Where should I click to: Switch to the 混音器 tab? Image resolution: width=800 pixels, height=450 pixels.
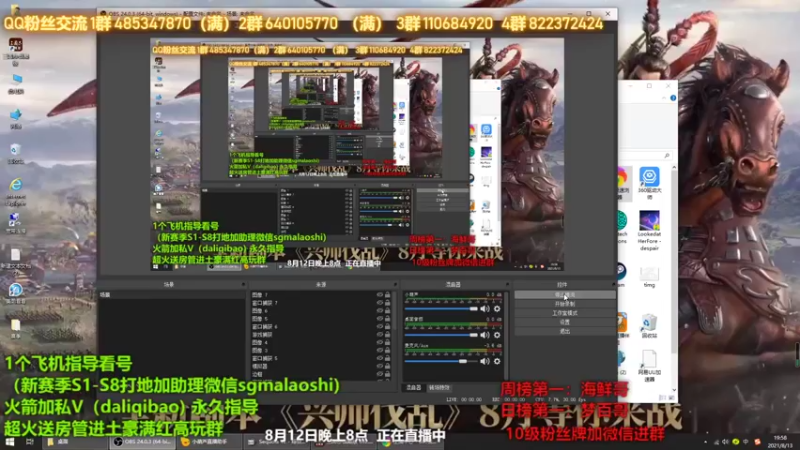[x=414, y=388]
